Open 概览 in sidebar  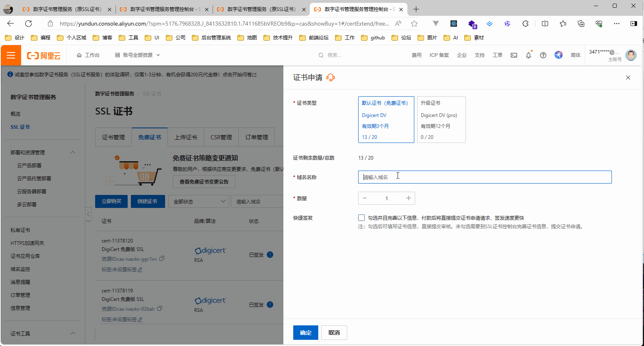15,114
